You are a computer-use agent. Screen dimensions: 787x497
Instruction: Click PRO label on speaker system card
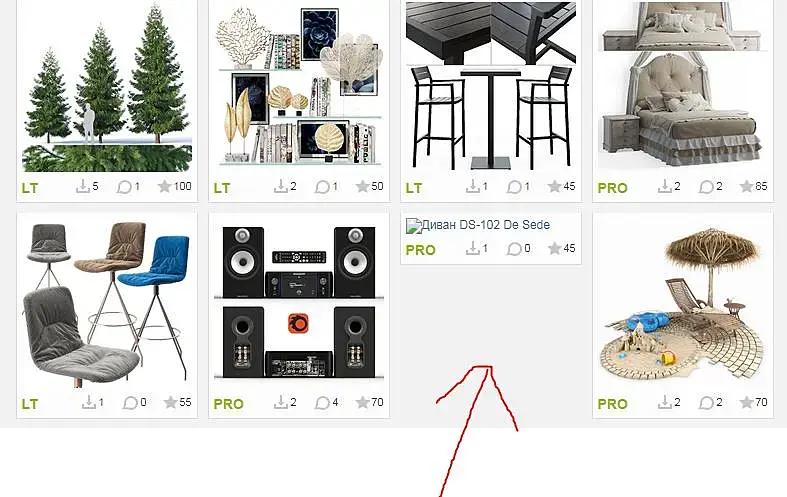(228, 404)
